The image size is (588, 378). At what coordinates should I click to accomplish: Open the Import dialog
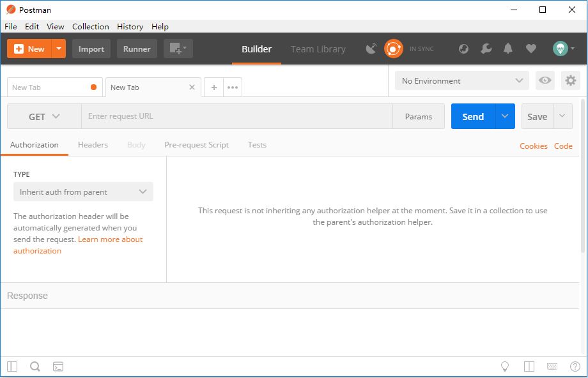[x=91, y=49]
